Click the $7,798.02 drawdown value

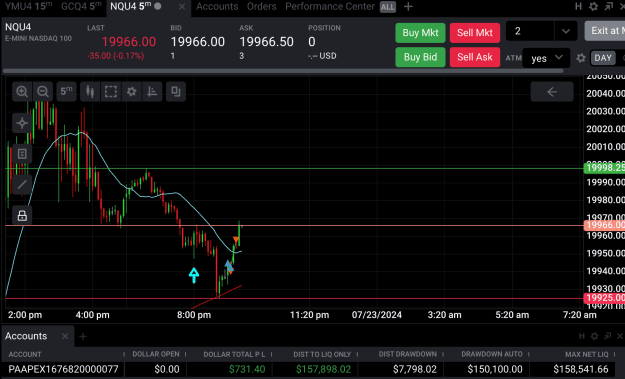click(x=415, y=369)
